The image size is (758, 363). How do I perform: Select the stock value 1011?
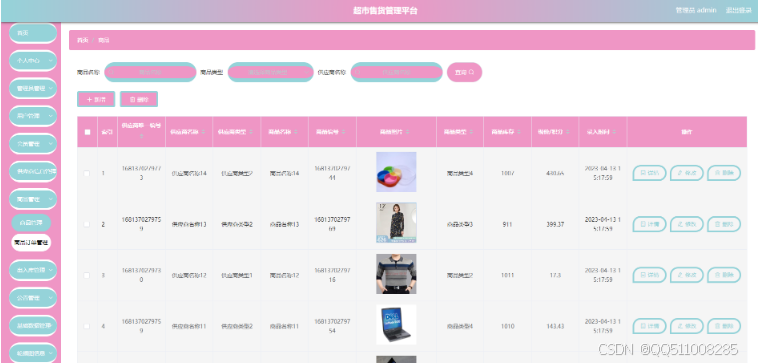point(508,275)
